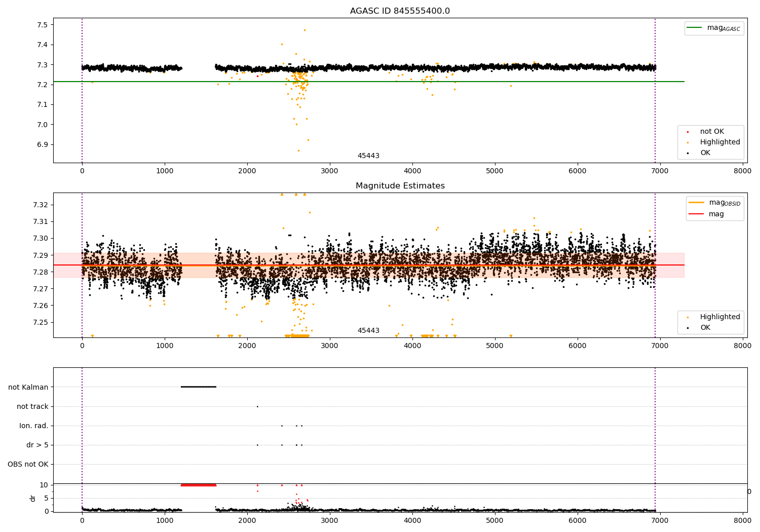
Task: Click the 7.26 y-axis tick label
Action: click(x=41, y=306)
